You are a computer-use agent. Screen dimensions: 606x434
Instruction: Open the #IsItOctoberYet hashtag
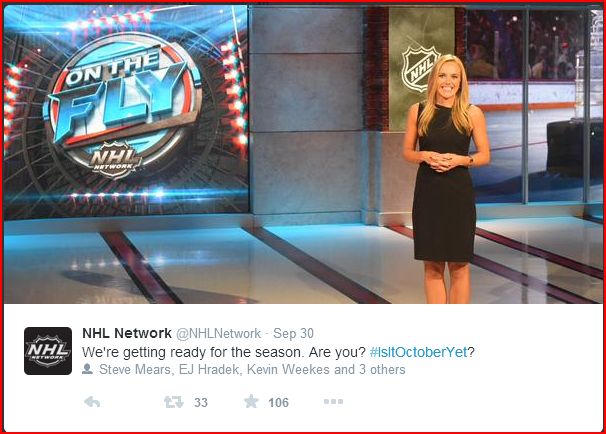419,352
